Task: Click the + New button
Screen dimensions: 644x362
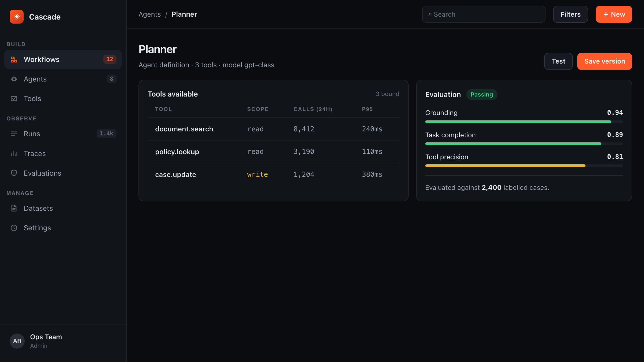Action: point(614,14)
